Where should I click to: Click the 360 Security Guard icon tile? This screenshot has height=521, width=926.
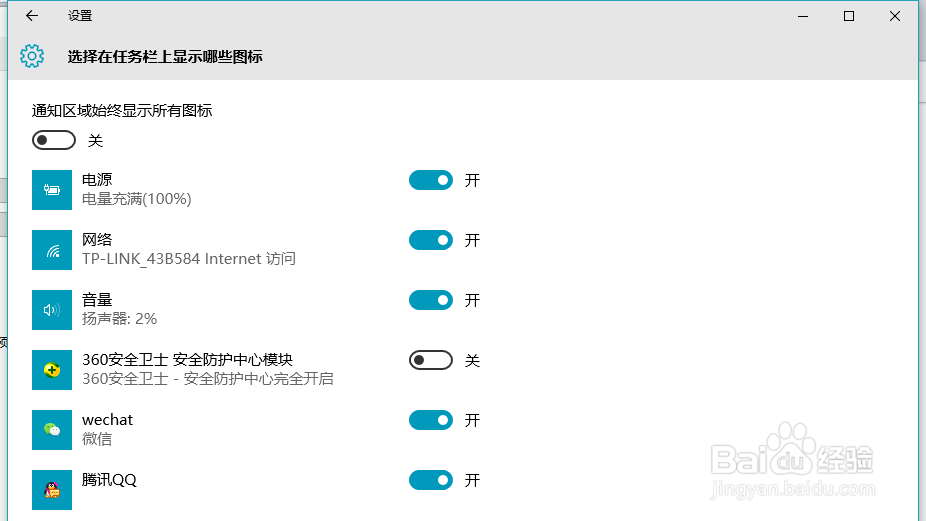tap(52, 370)
